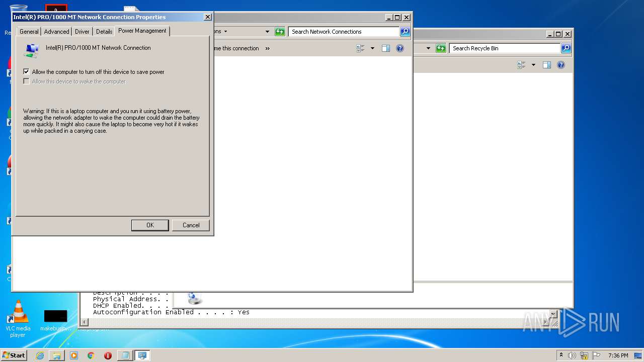Show hidden tray icons arrow
The image size is (644, 362).
pyautogui.click(x=561, y=355)
